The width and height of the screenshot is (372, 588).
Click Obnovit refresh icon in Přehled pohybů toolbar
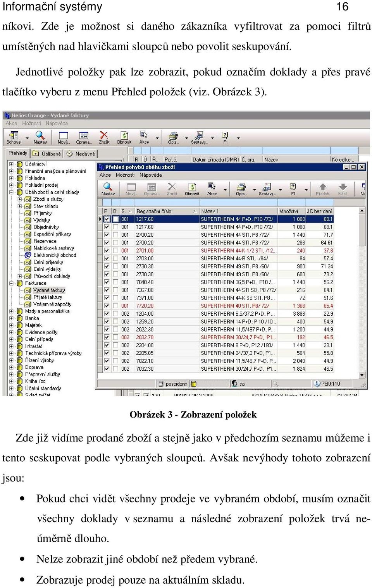pos(192,187)
